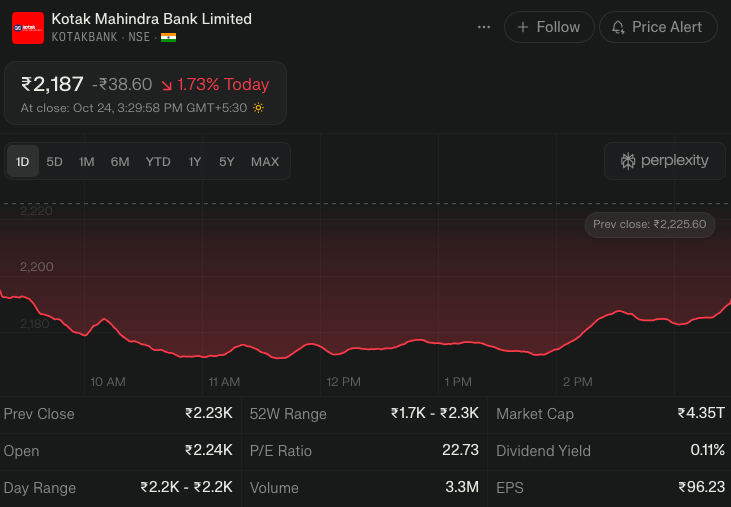Click the India flag icon
This screenshot has width=731, height=507.
tap(168, 37)
